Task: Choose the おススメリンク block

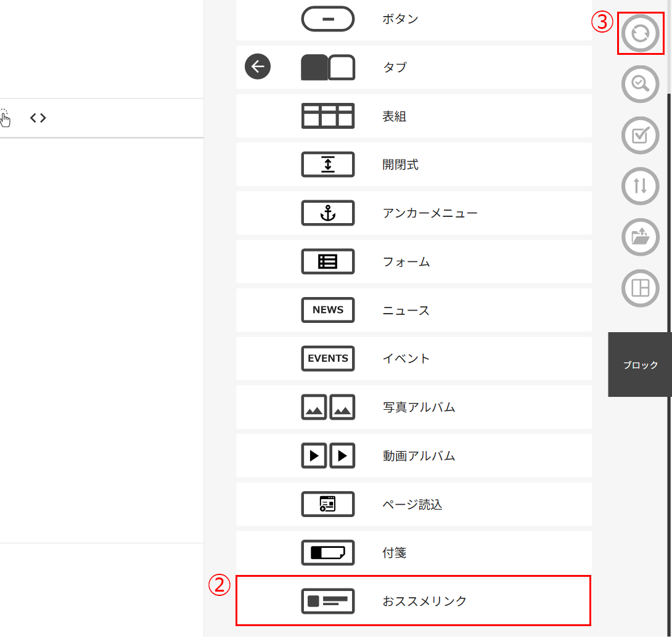Action: 414,601
